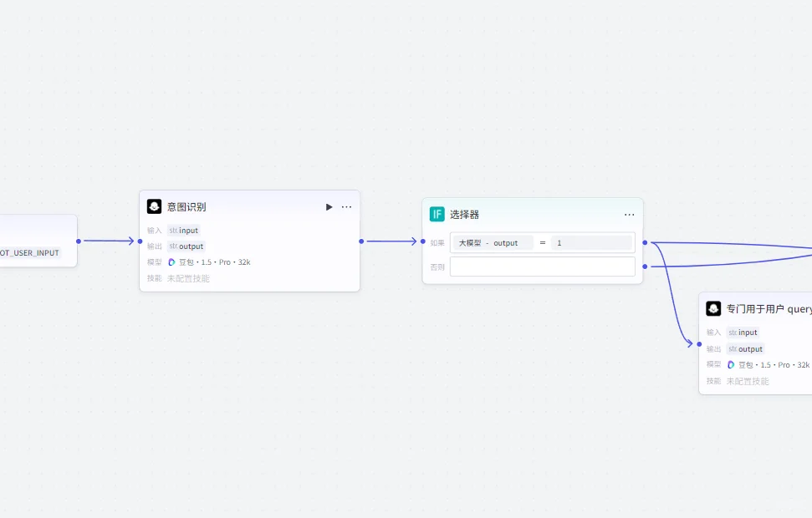Open the 选择器 node's more options menu
Viewport: 812px width, 518px height.
(629, 214)
